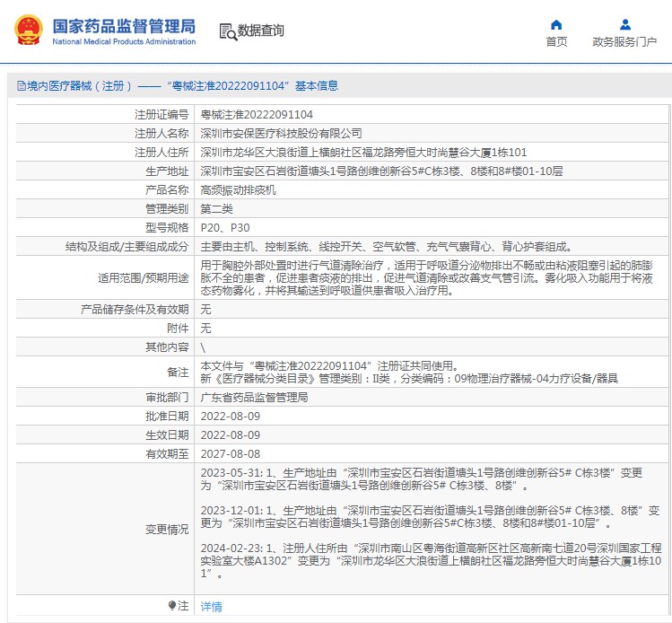This screenshot has height=623, width=672.
Task: Click the 注册人名称 company name value
Action: coord(281,134)
